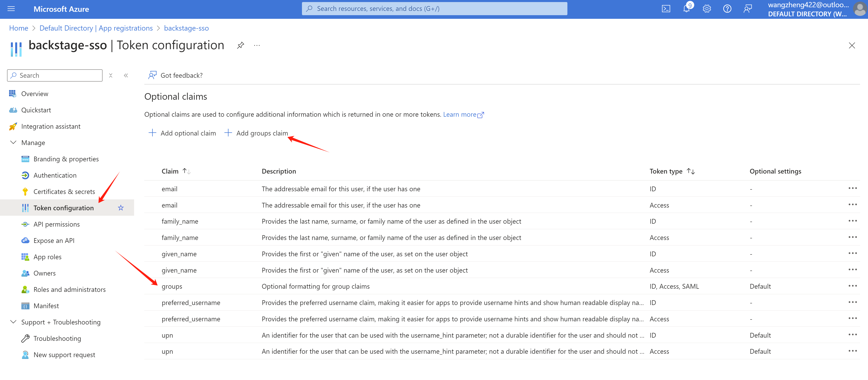This screenshot has height=380, width=868.
Task: Favorite Token configuration with star icon
Action: [121, 208]
